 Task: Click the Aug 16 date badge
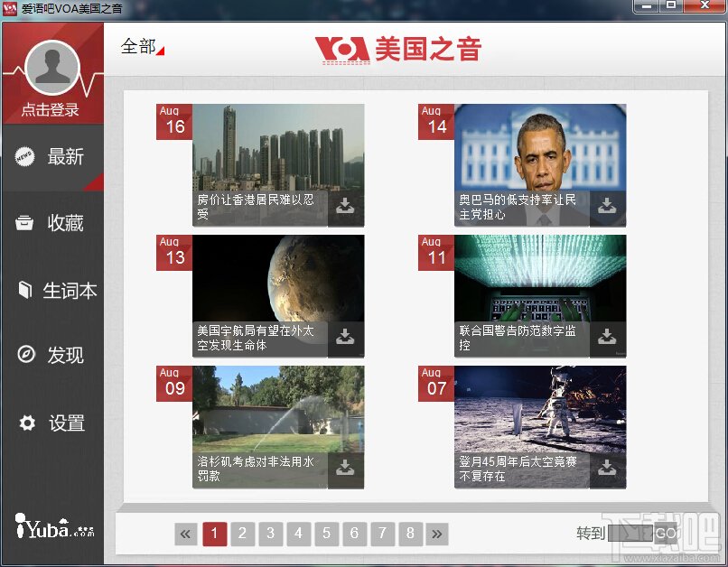pyautogui.click(x=174, y=122)
